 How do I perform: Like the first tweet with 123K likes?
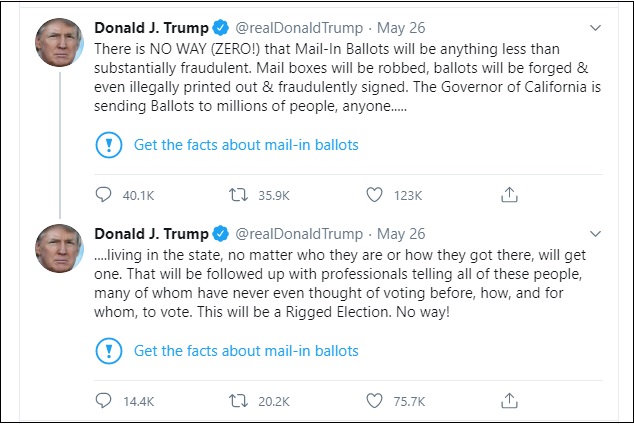click(x=375, y=195)
